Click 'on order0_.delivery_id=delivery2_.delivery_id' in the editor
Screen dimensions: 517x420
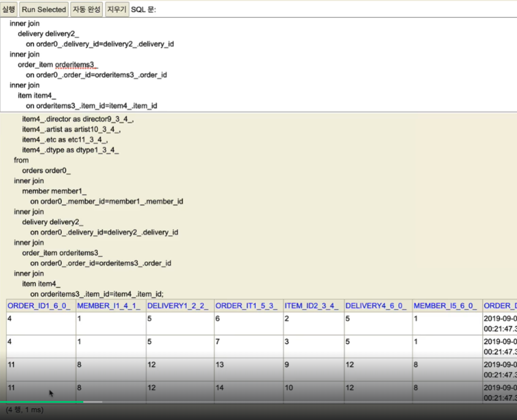coord(100,44)
